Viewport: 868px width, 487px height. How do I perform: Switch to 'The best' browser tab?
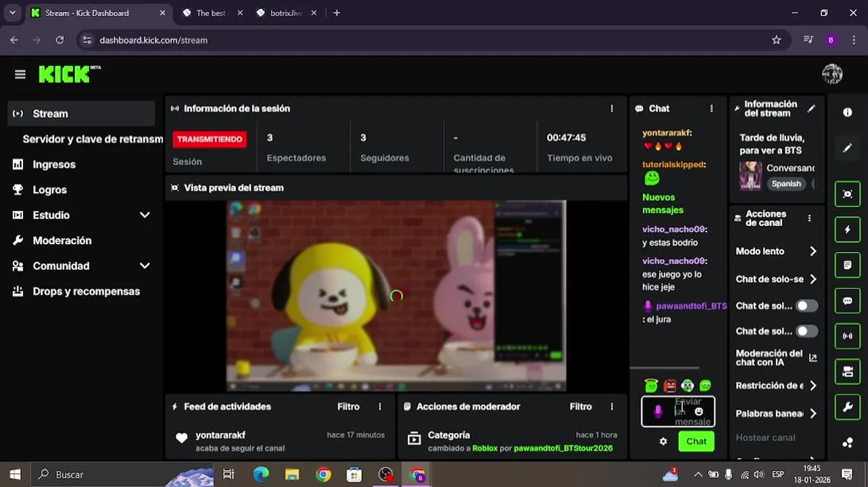pyautogui.click(x=210, y=13)
